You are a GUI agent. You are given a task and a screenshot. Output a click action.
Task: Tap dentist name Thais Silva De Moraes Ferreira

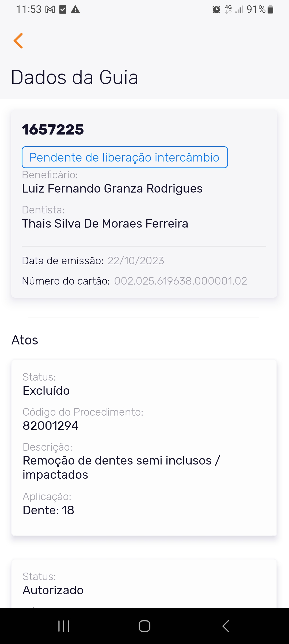(x=105, y=224)
